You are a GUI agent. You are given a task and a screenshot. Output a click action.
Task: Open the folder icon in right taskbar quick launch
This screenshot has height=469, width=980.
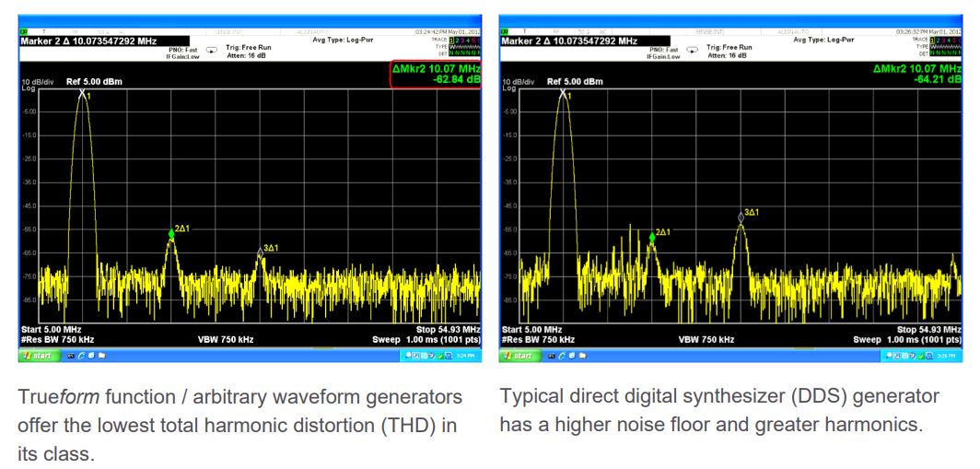click(581, 355)
